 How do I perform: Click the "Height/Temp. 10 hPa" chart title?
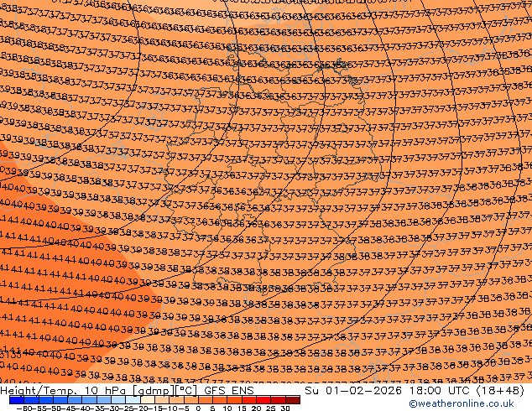coord(65,391)
